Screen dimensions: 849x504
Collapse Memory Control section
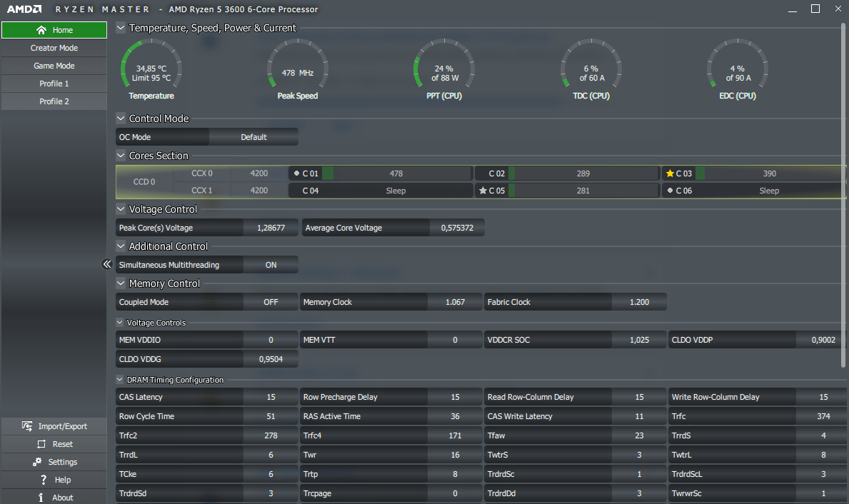(x=121, y=283)
